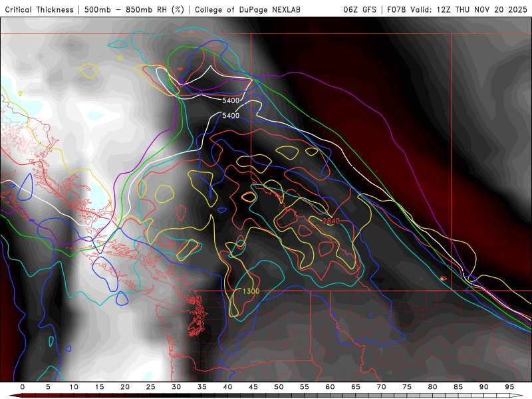The image size is (532, 399).
Task: Select the "15" colorbar tick label
Action: pos(99,387)
